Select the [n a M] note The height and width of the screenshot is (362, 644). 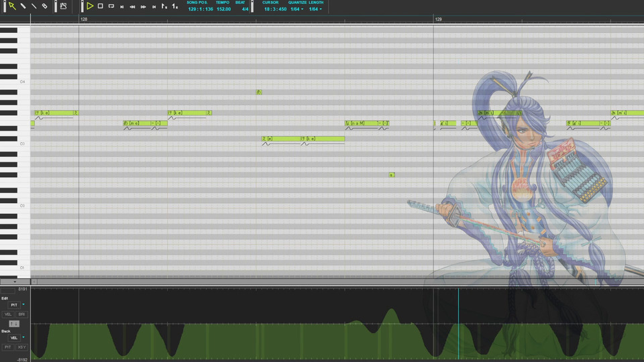(361, 123)
